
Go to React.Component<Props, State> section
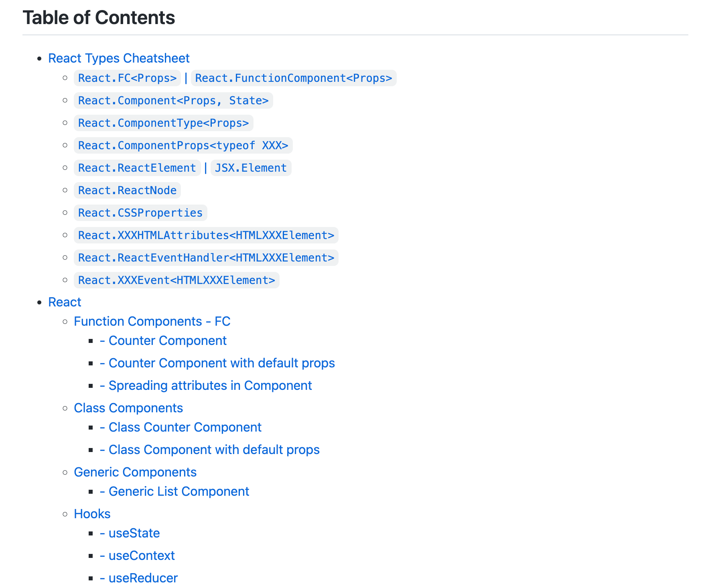[173, 101]
